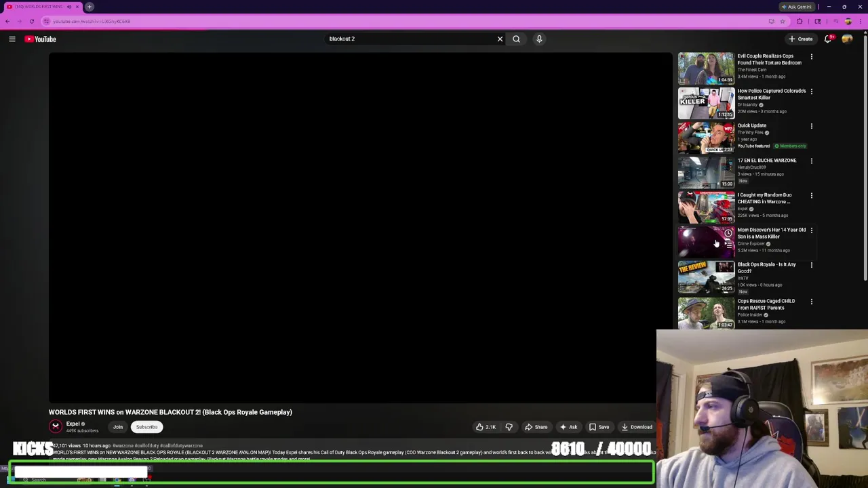Open options for 'Cops Rescue Caged CHILD' video

point(811,302)
